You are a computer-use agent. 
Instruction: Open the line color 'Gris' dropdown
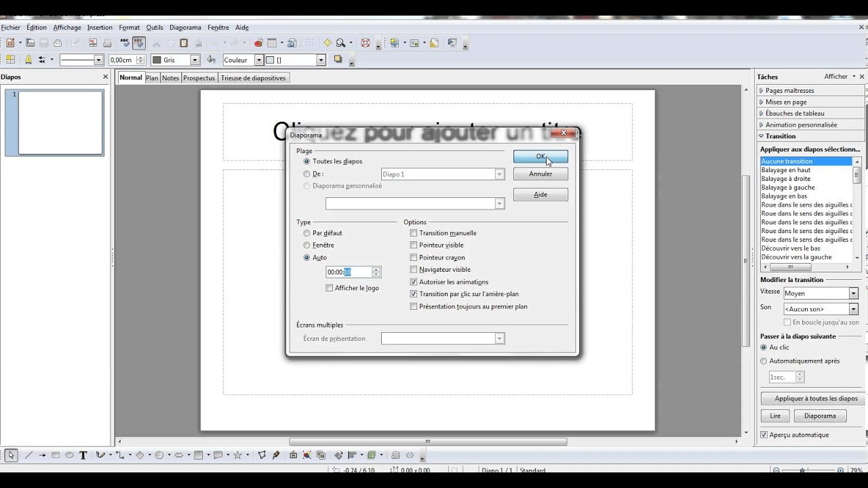[x=195, y=60]
